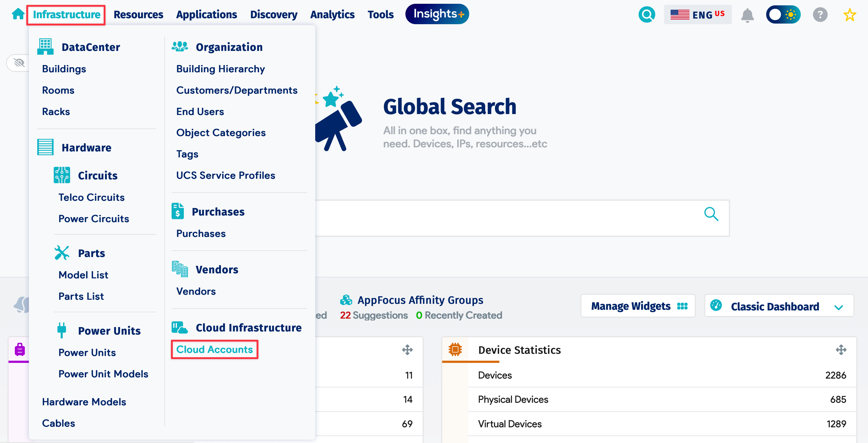Click the notification bell icon
The width and height of the screenshot is (868, 443).
pyautogui.click(x=747, y=15)
